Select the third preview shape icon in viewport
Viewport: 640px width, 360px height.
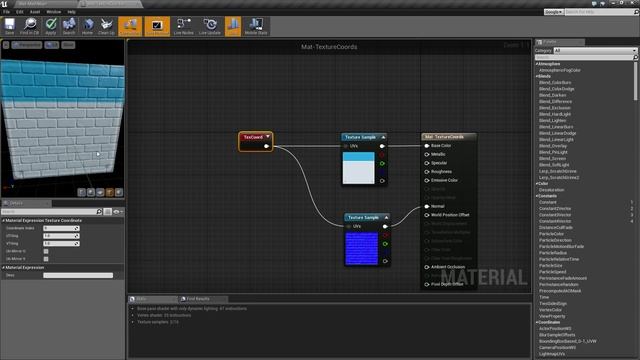click(100, 192)
